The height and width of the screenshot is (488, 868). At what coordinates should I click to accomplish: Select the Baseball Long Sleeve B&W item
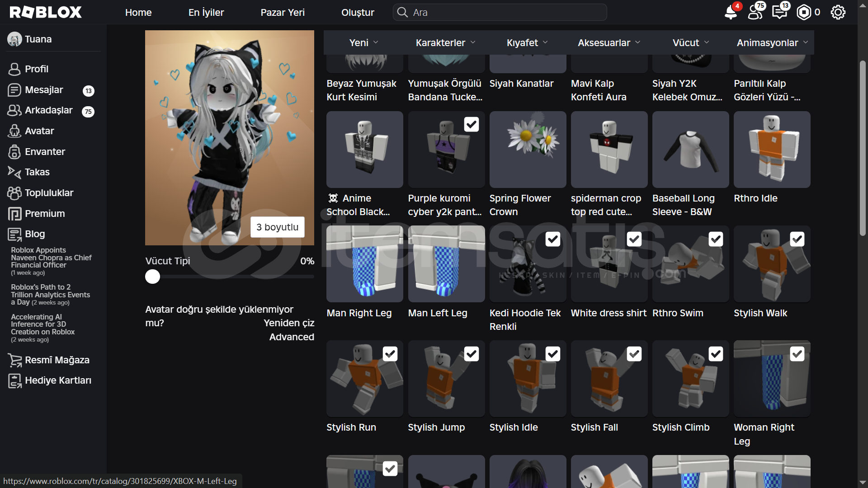(690, 150)
